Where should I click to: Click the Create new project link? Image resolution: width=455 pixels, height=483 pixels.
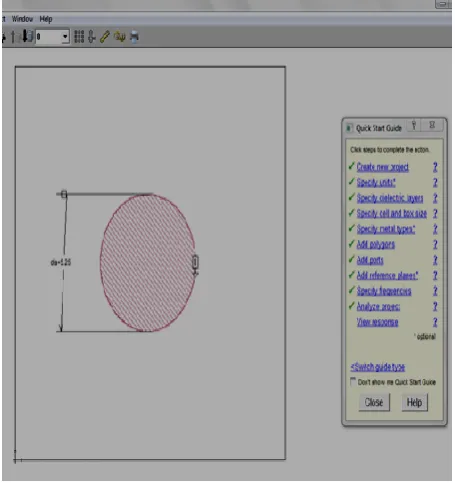(383, 167)
